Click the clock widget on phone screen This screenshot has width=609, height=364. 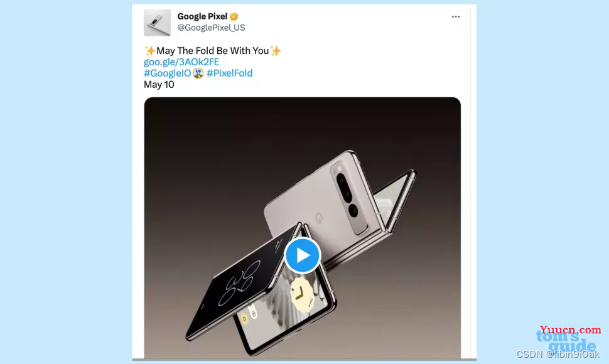(302, 295)
